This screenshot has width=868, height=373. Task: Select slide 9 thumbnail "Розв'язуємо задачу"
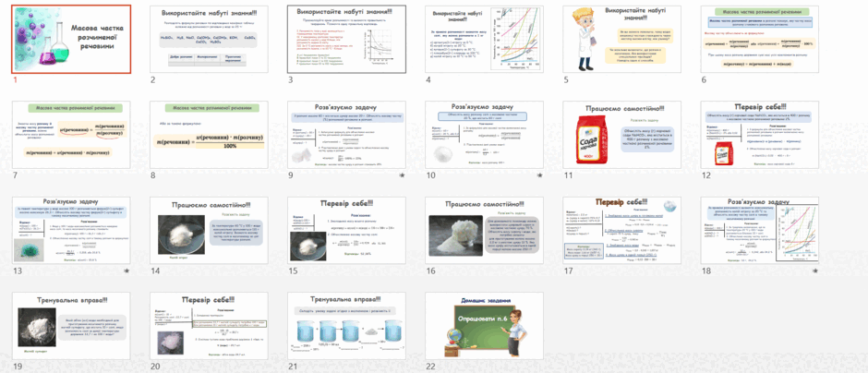click(346, 135)
